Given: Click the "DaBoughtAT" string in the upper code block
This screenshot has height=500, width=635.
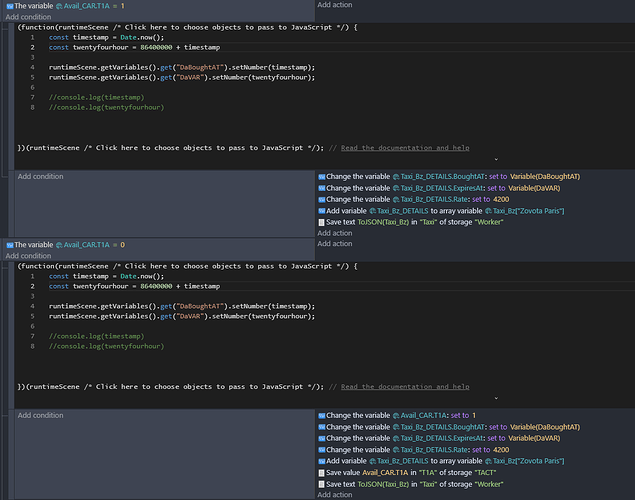Looking at the screenshot, I should coord(200,67).
